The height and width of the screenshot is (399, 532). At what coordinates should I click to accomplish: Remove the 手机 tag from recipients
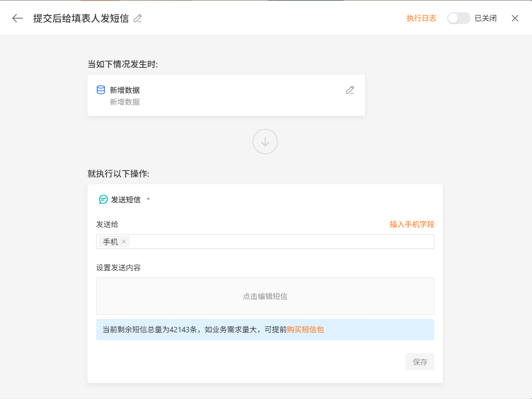click(x=124, y=241)
